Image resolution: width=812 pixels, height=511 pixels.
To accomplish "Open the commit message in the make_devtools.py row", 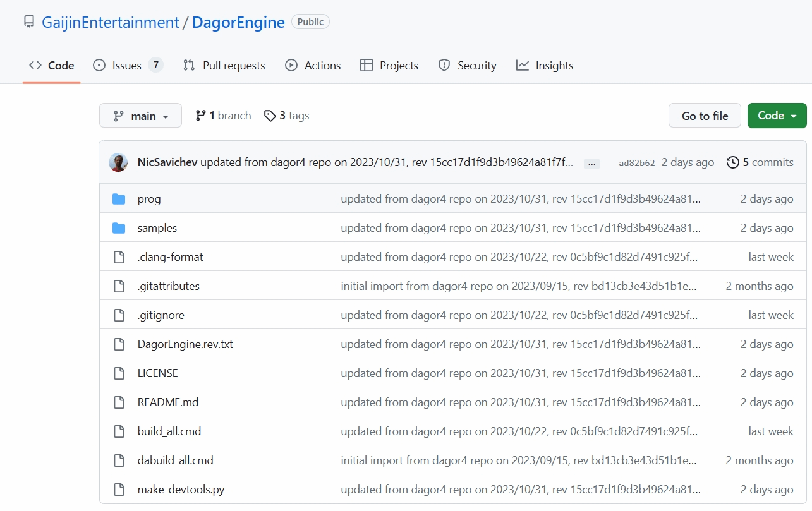I will (521, 490).
